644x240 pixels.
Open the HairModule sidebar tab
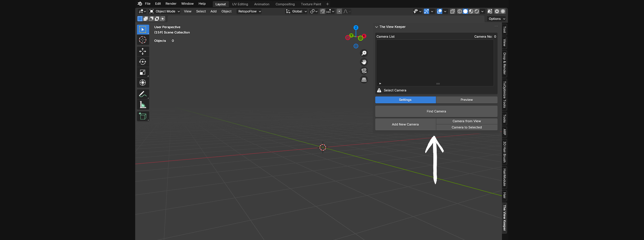(x=504, y=177)
